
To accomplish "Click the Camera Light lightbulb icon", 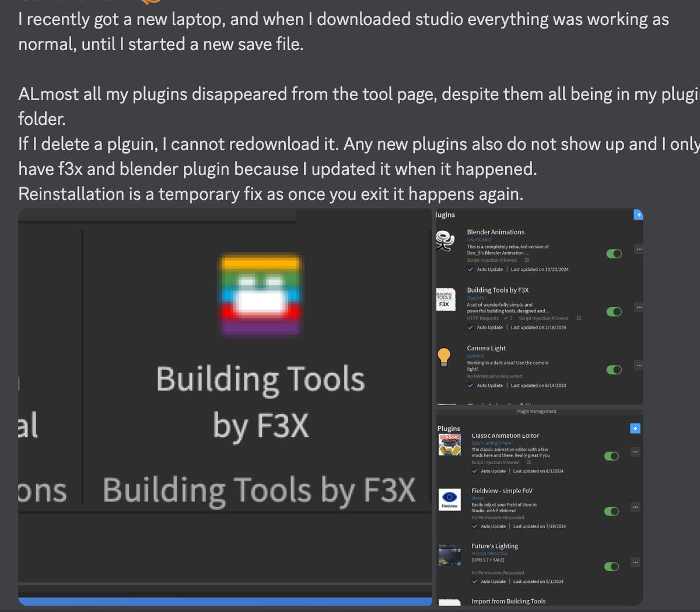I will point(444,357).
